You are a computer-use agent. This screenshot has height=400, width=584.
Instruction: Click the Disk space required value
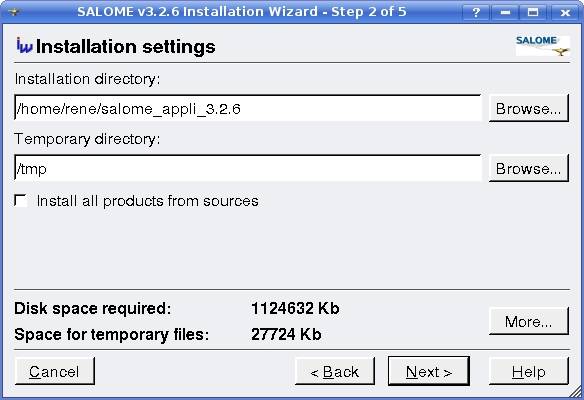[295, 308]
